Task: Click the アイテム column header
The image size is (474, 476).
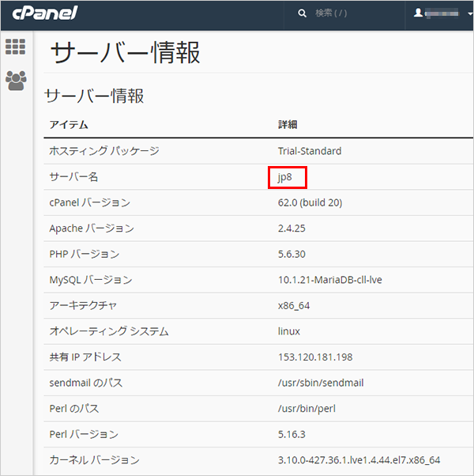Action: [x=69, y=125]
